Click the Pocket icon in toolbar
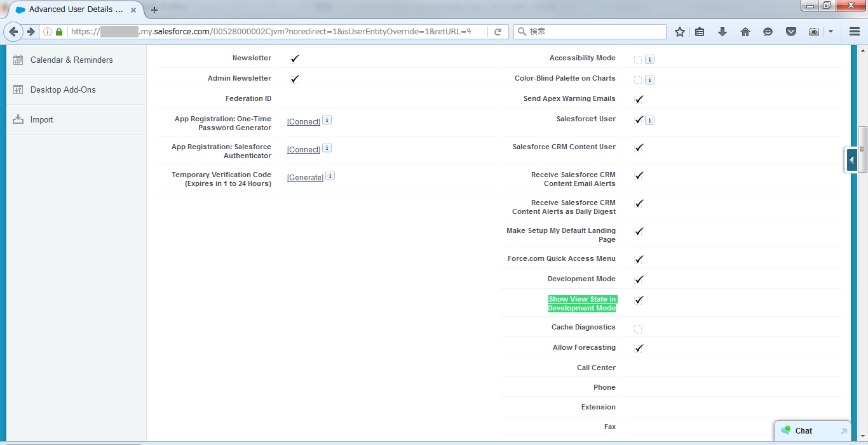868x445 pixels. coord(791,32)
